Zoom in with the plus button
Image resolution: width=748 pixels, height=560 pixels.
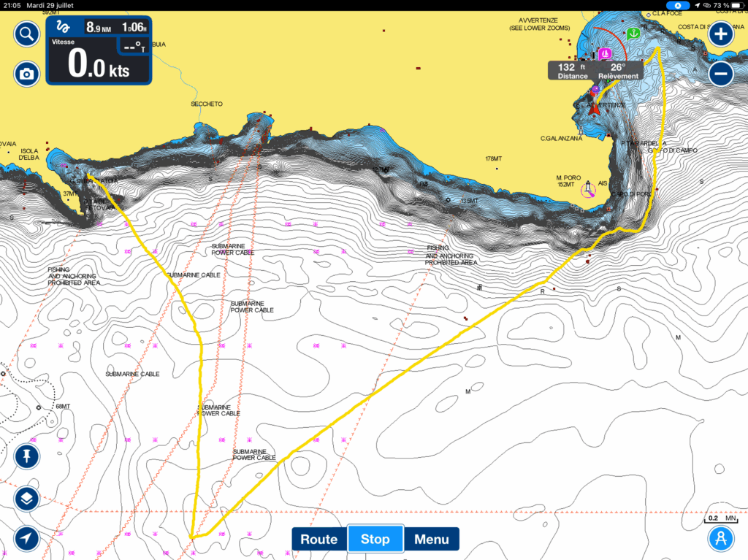[x=720, y=34]
